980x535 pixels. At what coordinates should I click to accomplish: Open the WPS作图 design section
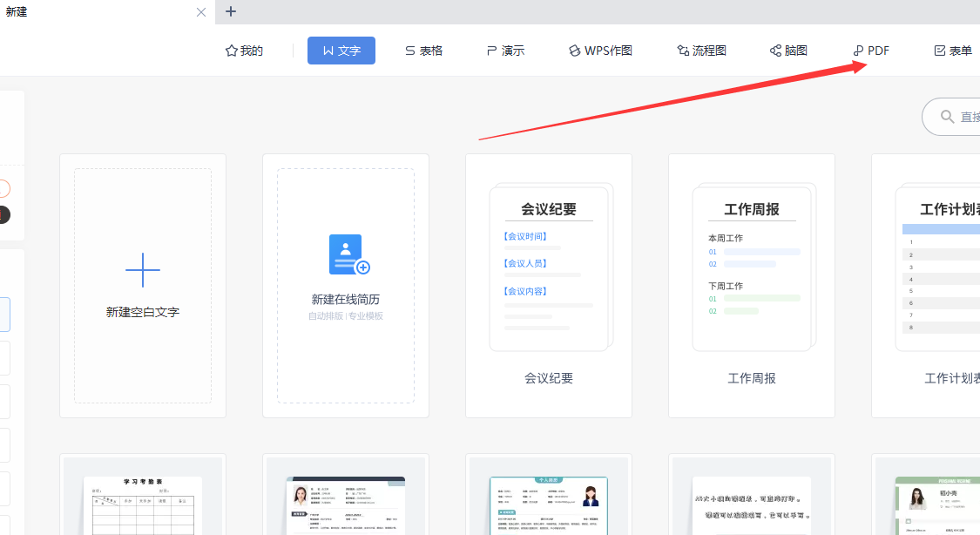point(599,51)
